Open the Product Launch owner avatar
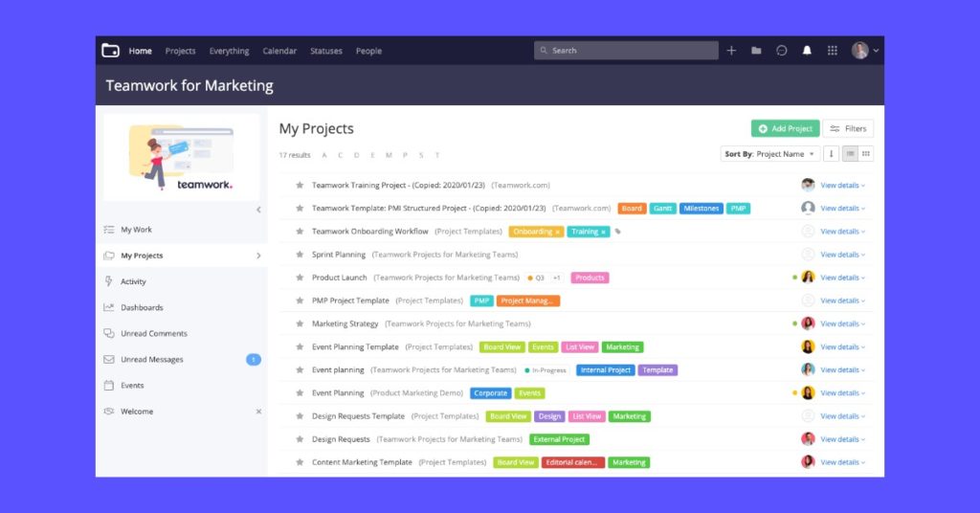Viewport: 980px width, 513px height. tap(808, 278)
